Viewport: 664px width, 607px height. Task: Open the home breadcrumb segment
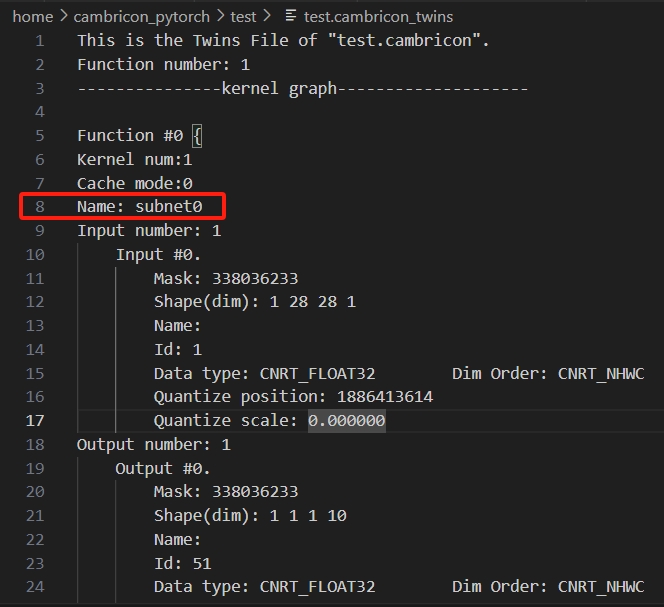[x=32, y=16]
